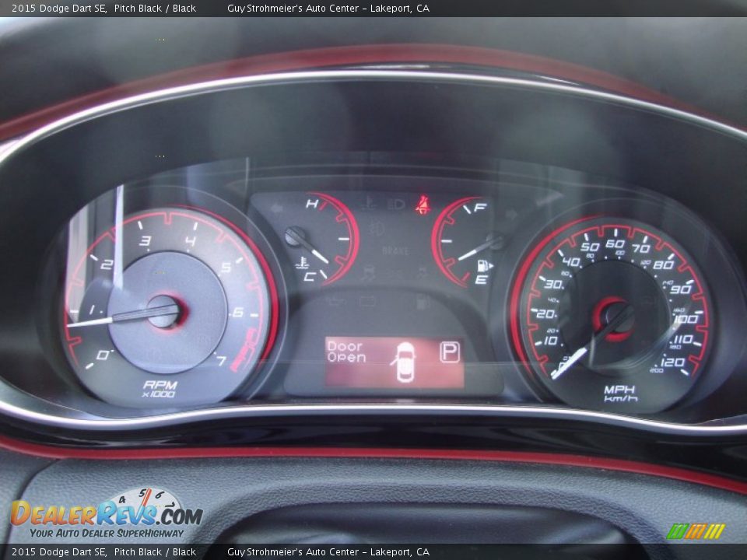Click the MPH km/h label
The width and height of the screenshot is (747, 560).
tap(620, 394)
